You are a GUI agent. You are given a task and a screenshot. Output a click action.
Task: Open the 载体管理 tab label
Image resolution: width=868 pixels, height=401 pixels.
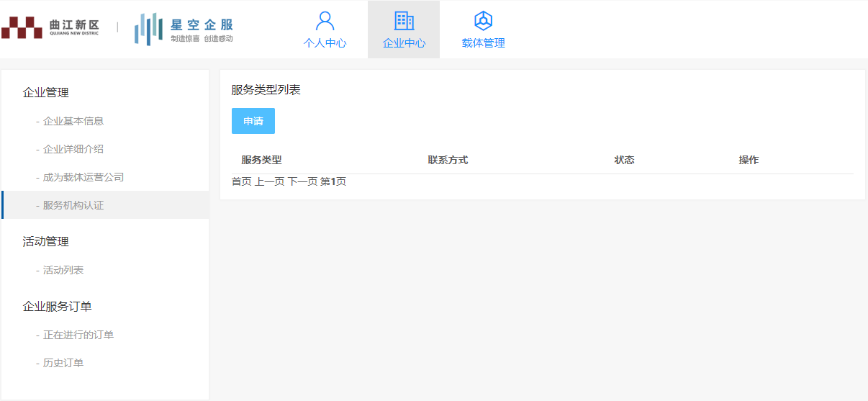(x=483, y=43)
